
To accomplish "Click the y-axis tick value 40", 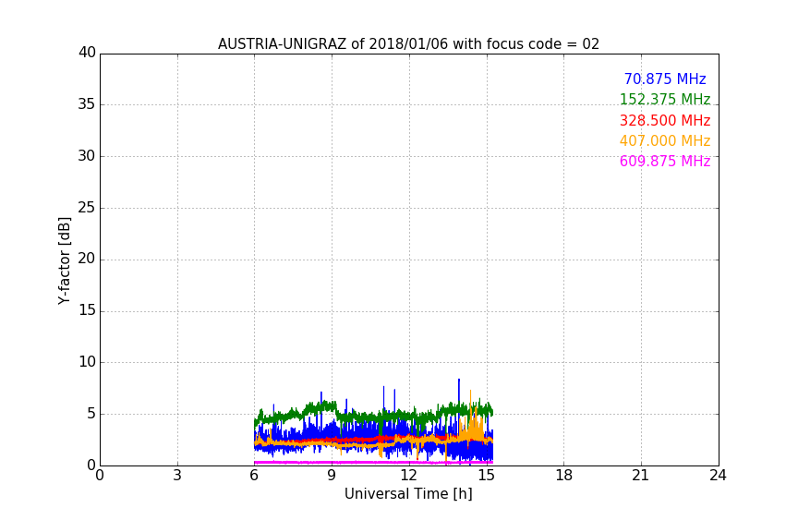I will (87, 53).
